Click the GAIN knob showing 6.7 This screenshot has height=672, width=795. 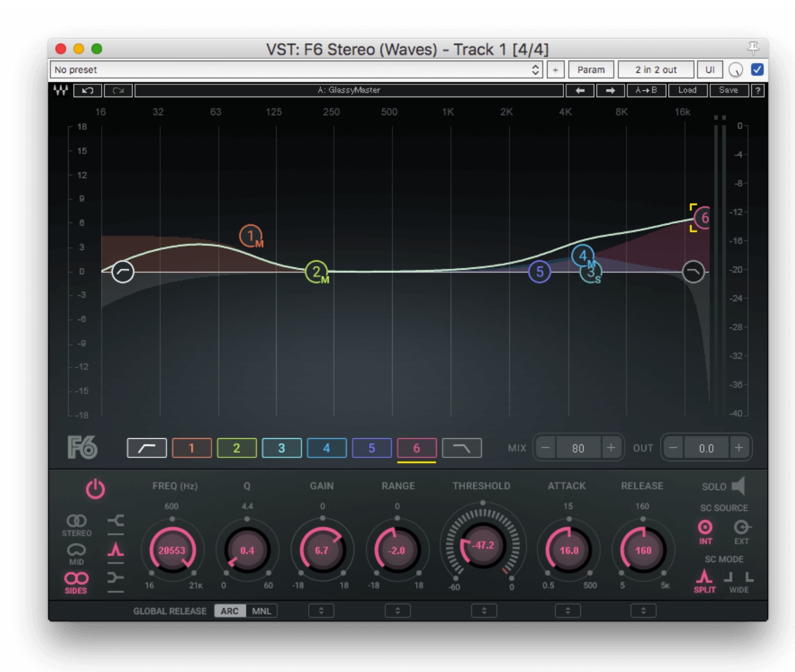coord(322,550)
